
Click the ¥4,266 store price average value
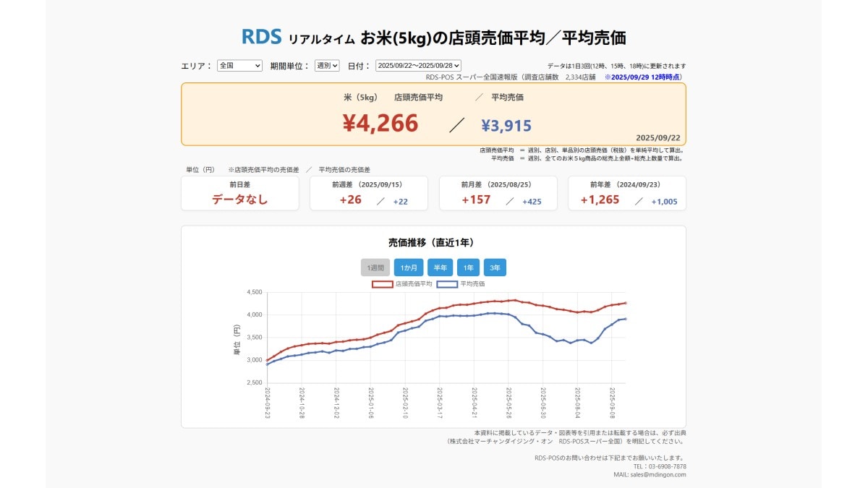point(380,124)
